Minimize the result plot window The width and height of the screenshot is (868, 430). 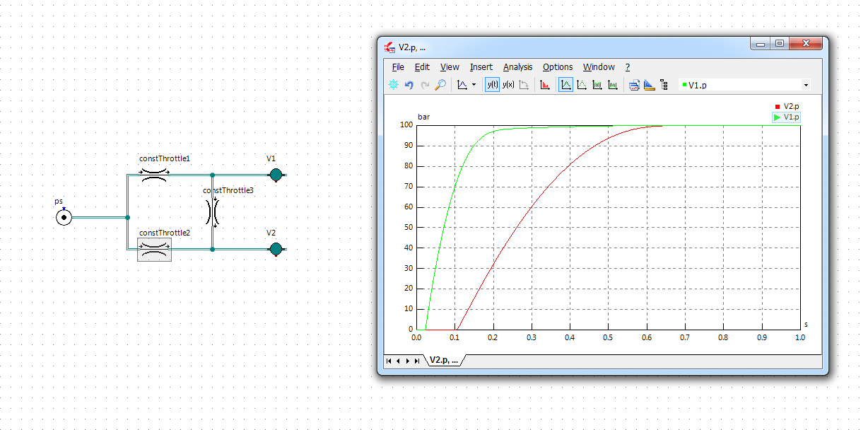[761, 44]
